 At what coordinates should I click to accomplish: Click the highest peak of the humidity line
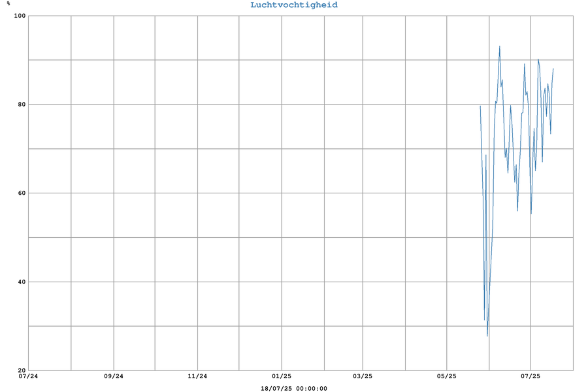click(500, 46)
